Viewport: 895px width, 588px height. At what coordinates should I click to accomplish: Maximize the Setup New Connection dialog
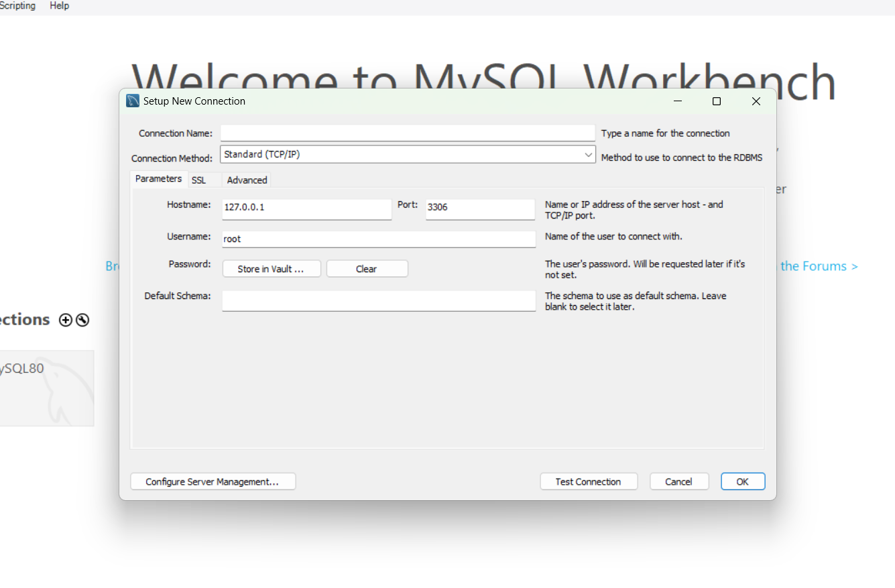pos(717,101)
